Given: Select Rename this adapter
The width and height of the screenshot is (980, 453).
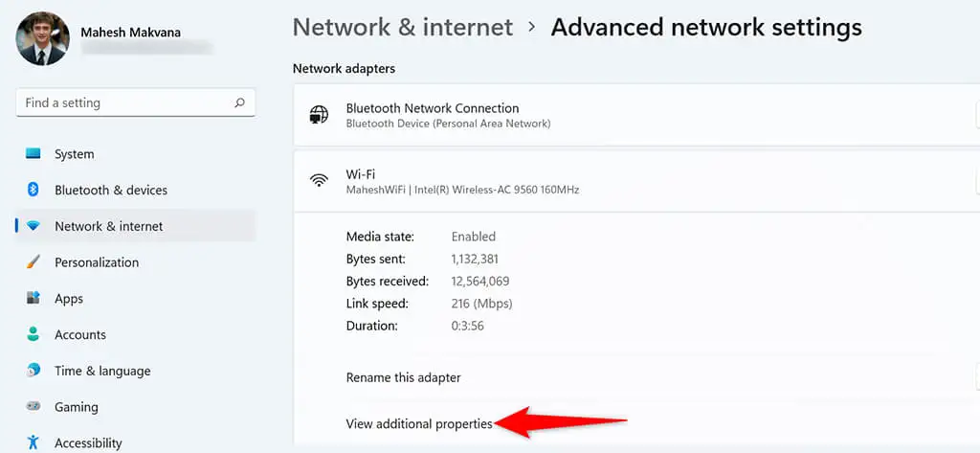Looking at the screenshot, I should [x=403, y=377].
